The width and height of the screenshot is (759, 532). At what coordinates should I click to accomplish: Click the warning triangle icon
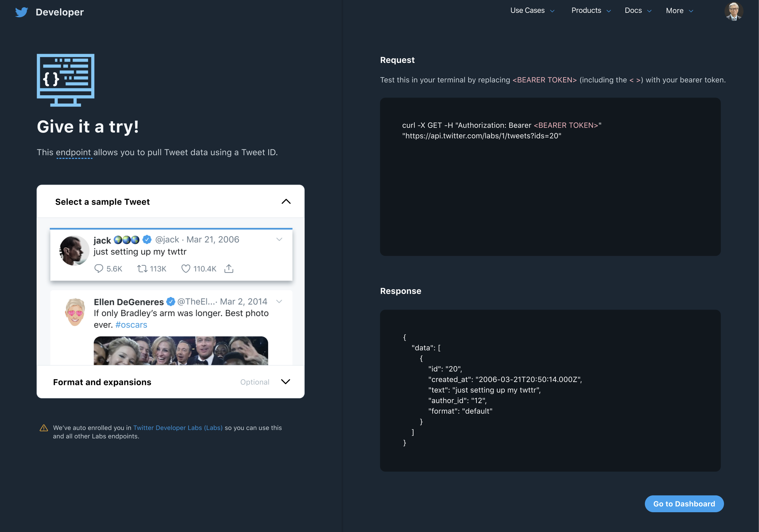coord(44,428)
